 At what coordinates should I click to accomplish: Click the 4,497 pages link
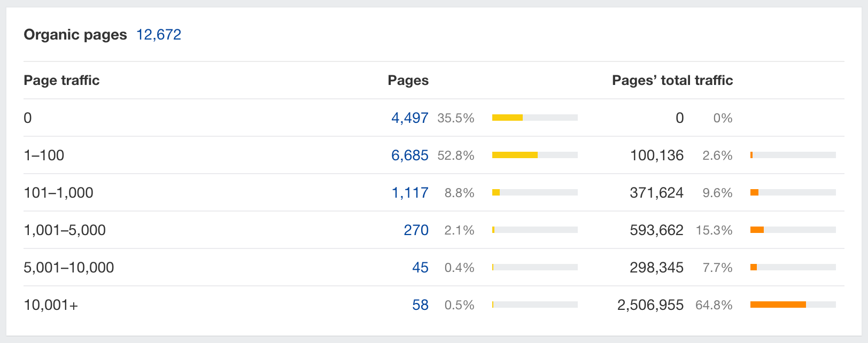pos(409,118)
